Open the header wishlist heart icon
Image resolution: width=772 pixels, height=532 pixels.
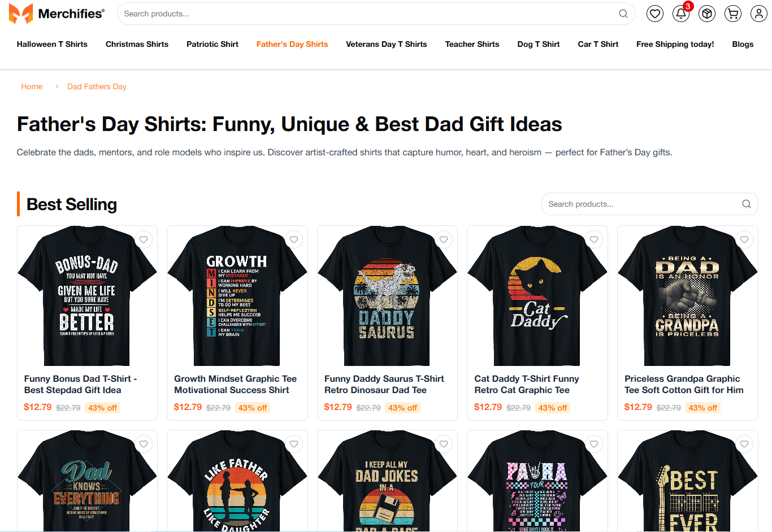(x=654, y=13)
